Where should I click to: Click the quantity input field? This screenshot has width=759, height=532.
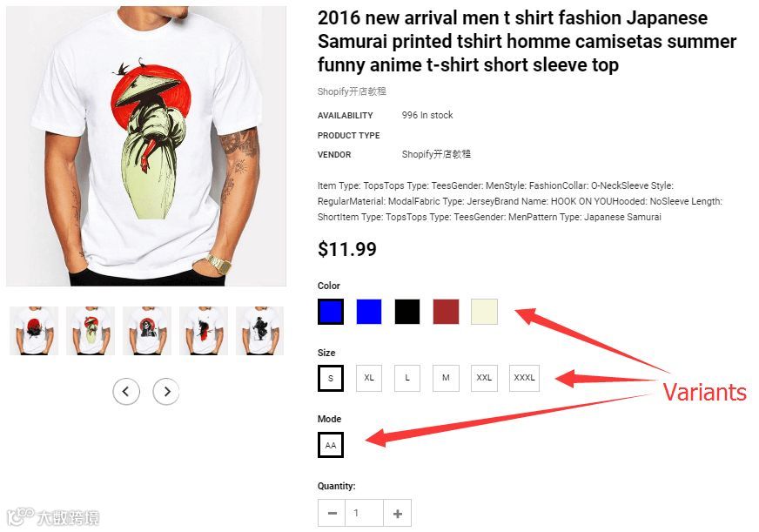tap(364, 513)
